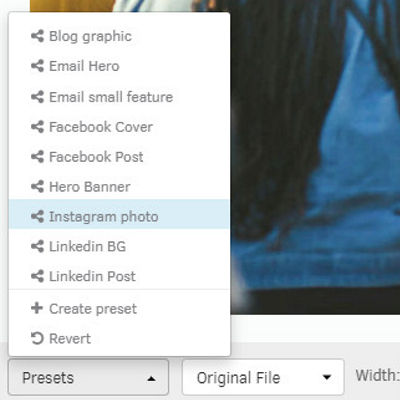The image size is (400, 400).
Task: Click the Original File dropdown arrow
Action: pos(327,378)
